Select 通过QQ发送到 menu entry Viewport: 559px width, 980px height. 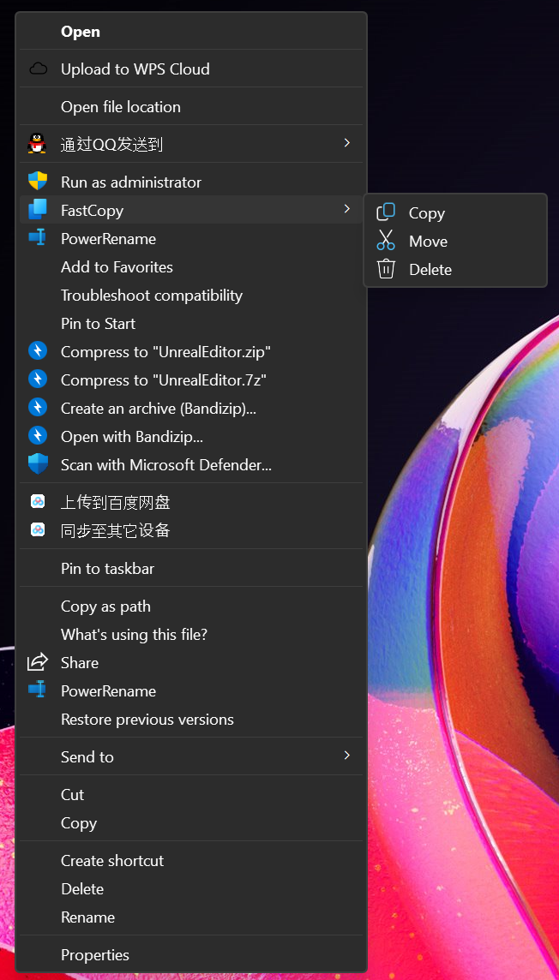pos(191,145)
